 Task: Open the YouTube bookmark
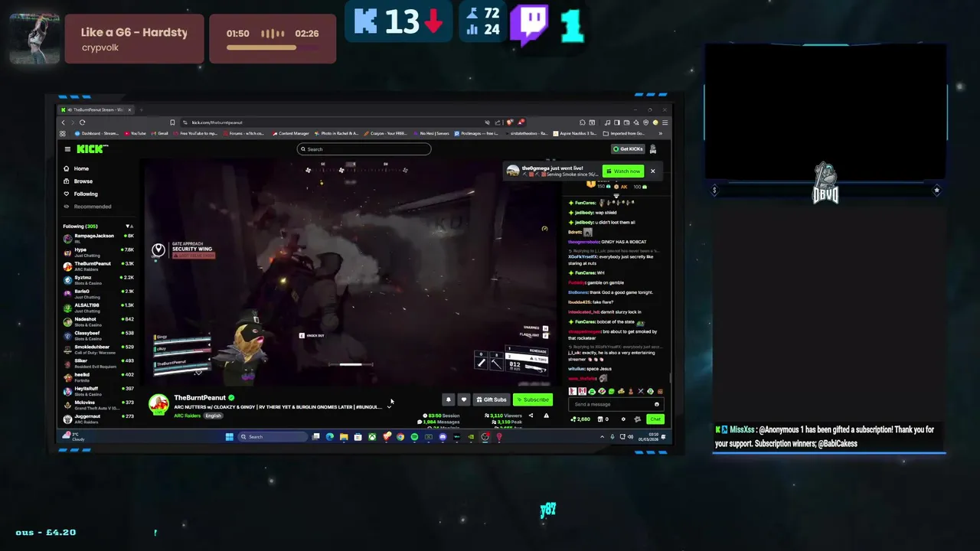[135, 133]
